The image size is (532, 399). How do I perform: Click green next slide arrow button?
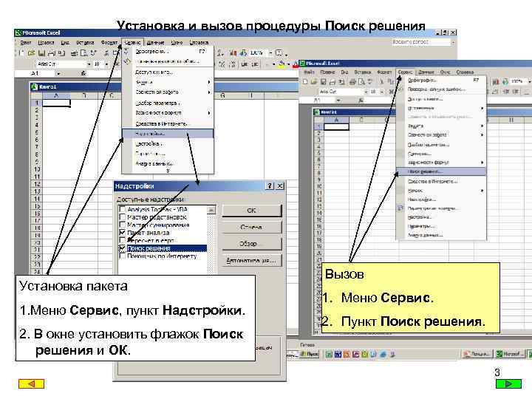point(508,383)
